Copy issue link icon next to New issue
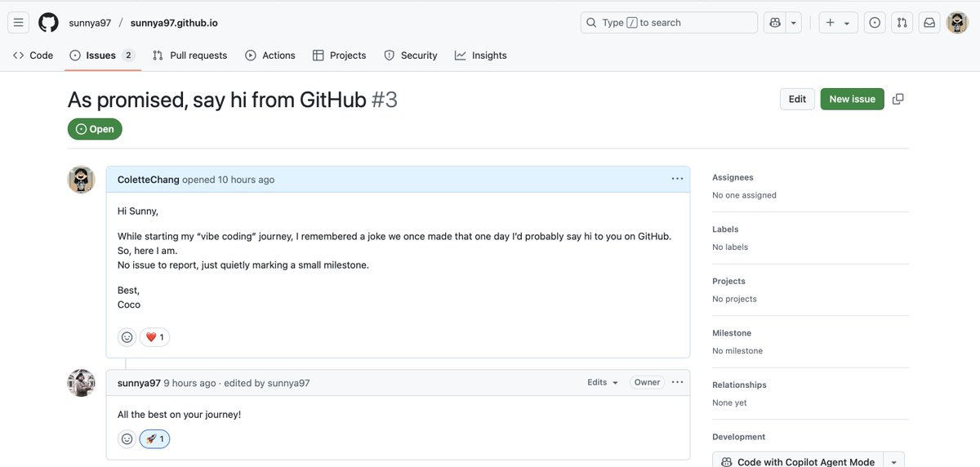 [898, 99]
